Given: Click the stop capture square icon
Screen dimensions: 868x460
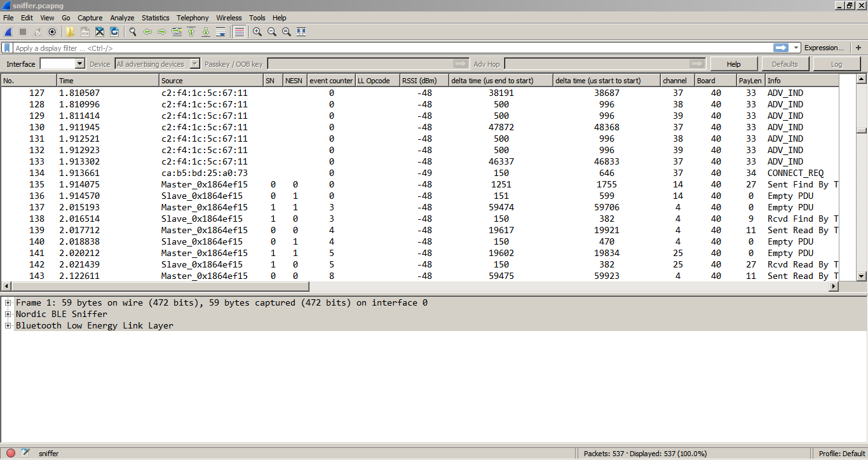Looking at the screenshot, I should [x=23, y=32].
